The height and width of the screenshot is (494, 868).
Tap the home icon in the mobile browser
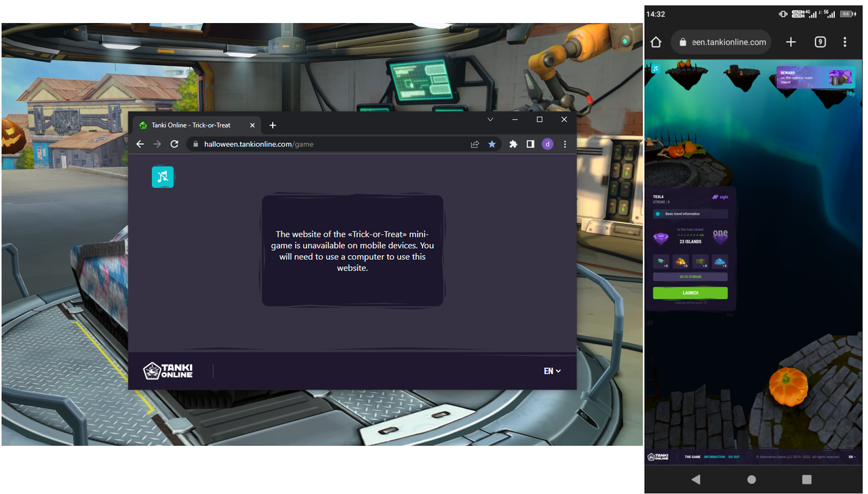pos(656,42)
